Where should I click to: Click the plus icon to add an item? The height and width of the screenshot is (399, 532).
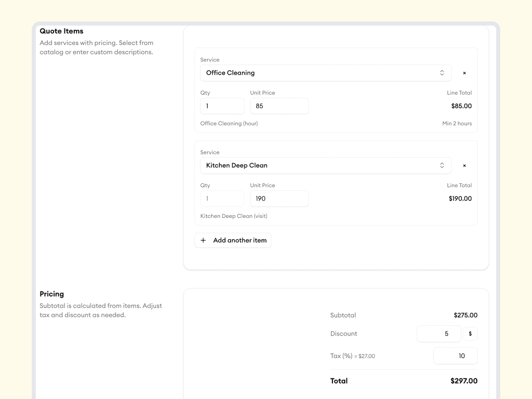coord(203,240)
